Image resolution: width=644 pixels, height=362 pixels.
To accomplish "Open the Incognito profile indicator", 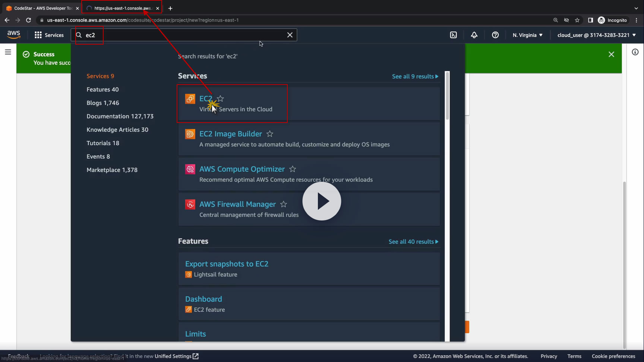I will coord(612,20).
